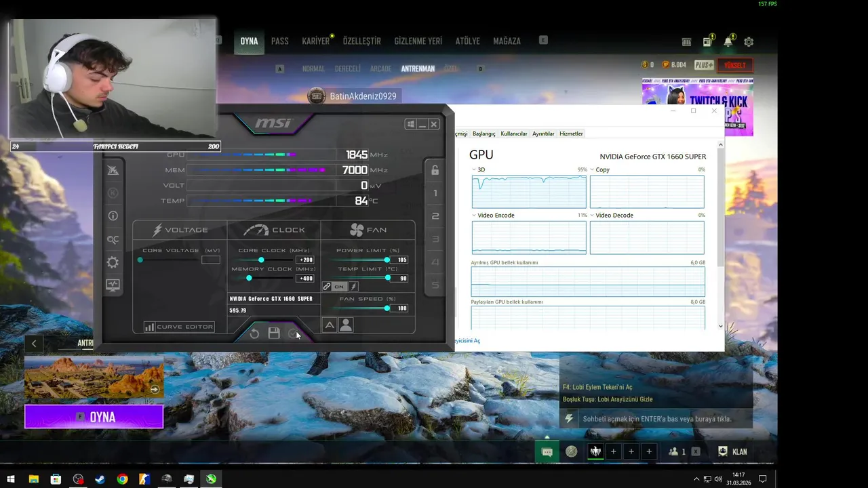This screenshot has width=868, height=488.
Task: Open the MSI Afterburner settings gear
Action: pos(113,262)
